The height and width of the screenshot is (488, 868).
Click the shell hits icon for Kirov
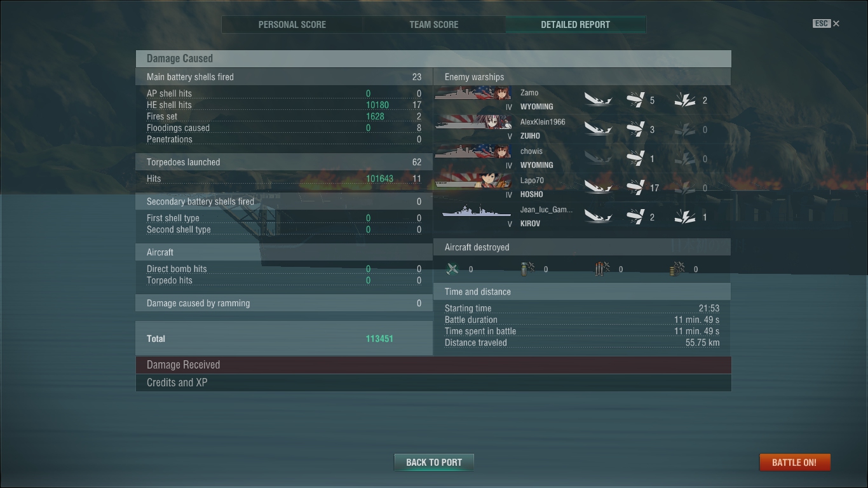coord(685,217)
